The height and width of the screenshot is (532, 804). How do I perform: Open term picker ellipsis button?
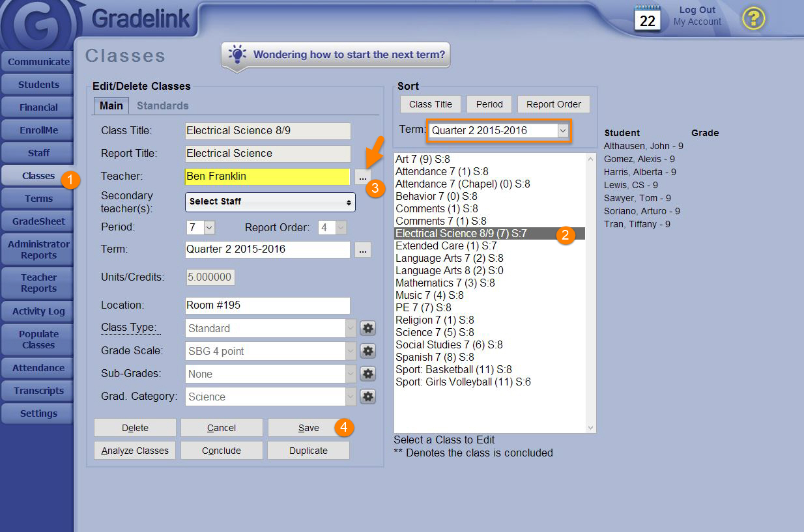coord(363,249)
